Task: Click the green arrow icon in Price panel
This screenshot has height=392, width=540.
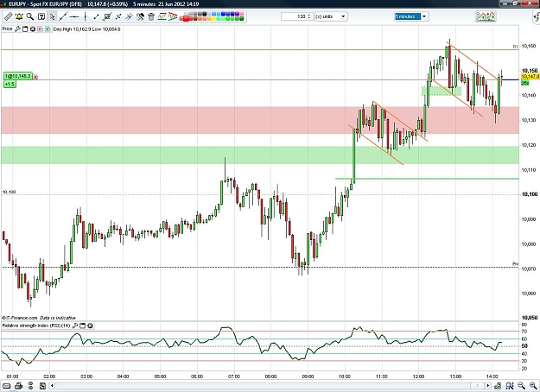Action: tap(48, 28)
